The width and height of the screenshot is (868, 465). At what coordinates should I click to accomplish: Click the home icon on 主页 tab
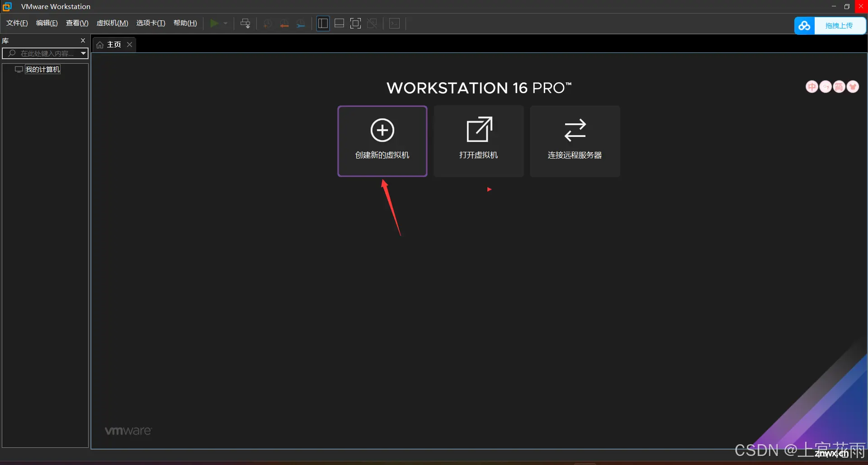(100, 45)
